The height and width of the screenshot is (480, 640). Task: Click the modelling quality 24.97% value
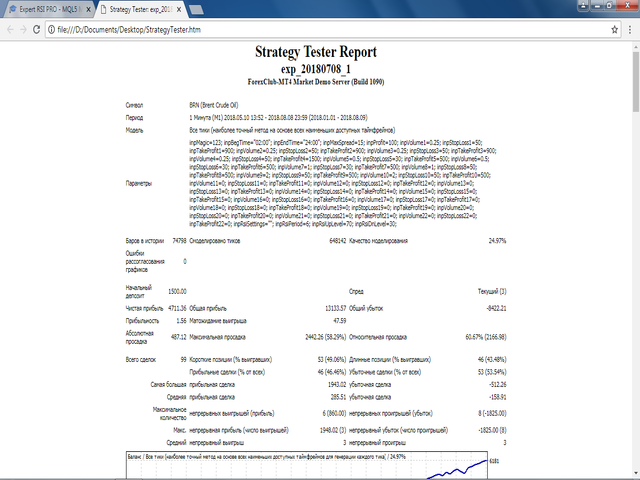point(497,241)
